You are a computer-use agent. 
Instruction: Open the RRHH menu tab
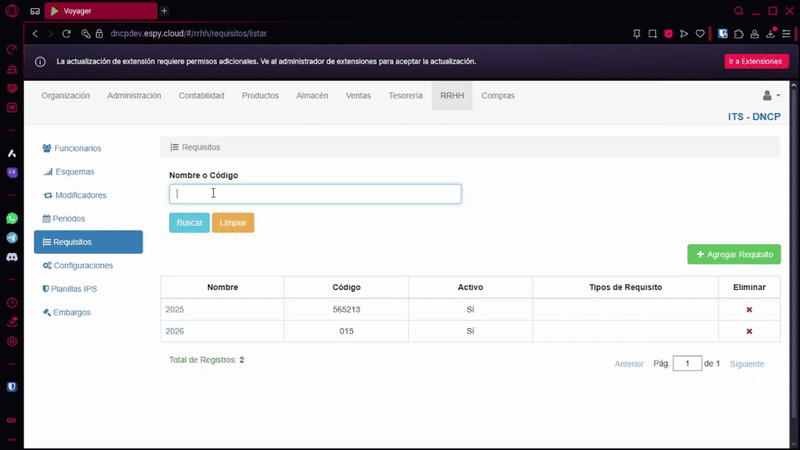click(x=451, y=96)
